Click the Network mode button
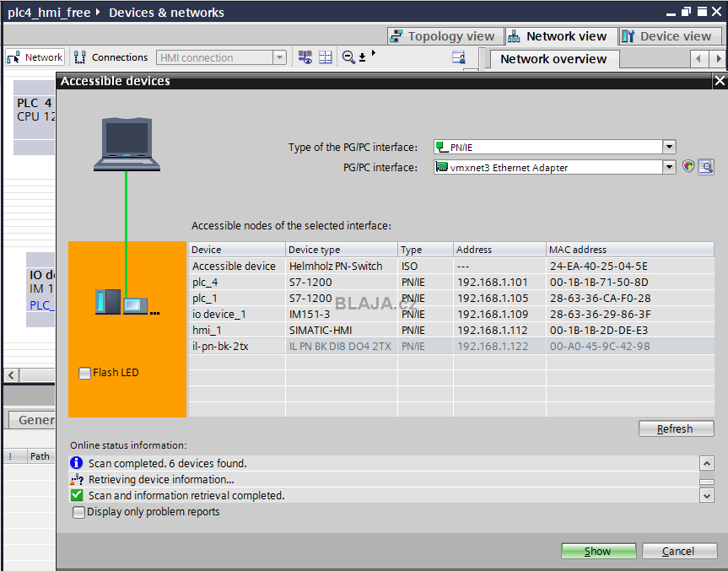 [x=35, y=57]
